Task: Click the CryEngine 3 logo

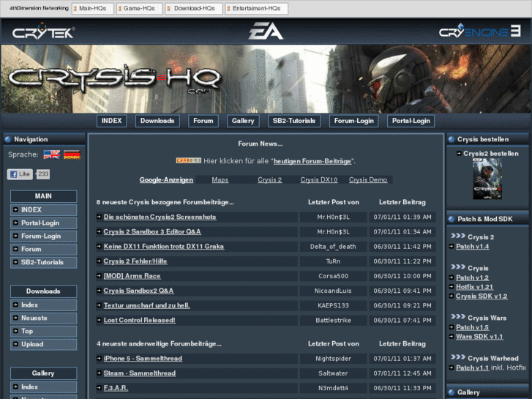Action: (480, 31)
